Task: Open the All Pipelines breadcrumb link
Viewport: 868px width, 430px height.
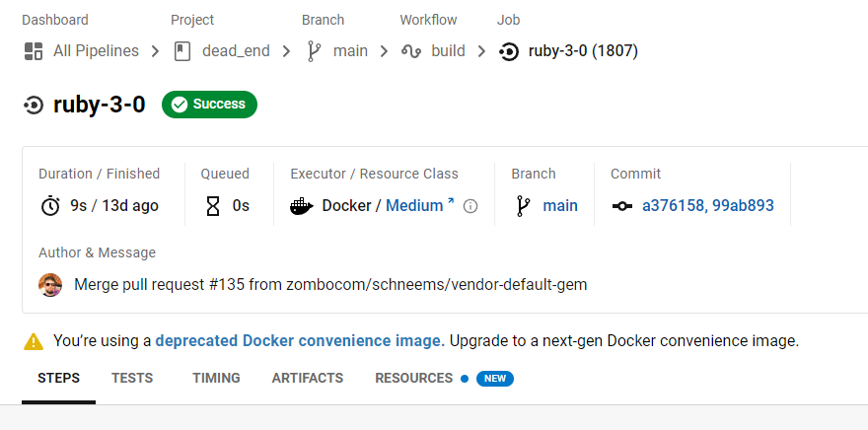Action: 96,51
